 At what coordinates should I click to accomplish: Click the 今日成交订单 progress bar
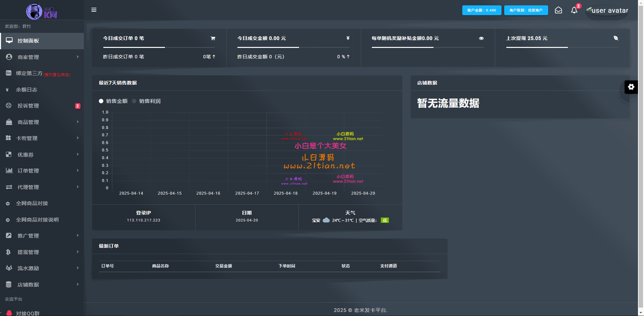159,47
